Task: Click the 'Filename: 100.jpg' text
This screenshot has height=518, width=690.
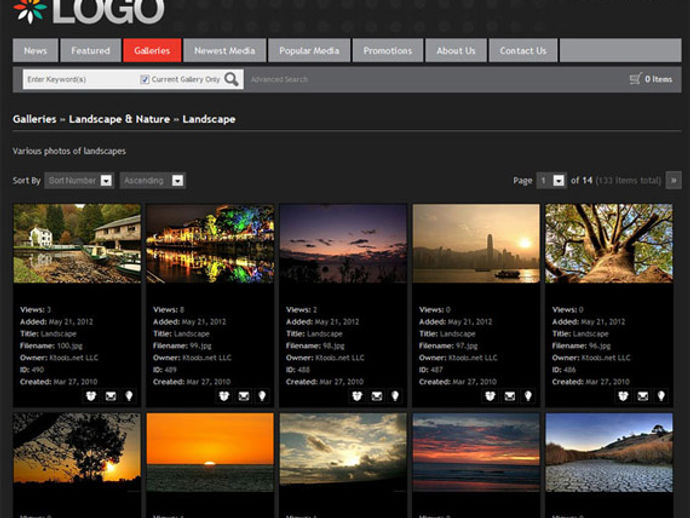Action: (51, 346)
